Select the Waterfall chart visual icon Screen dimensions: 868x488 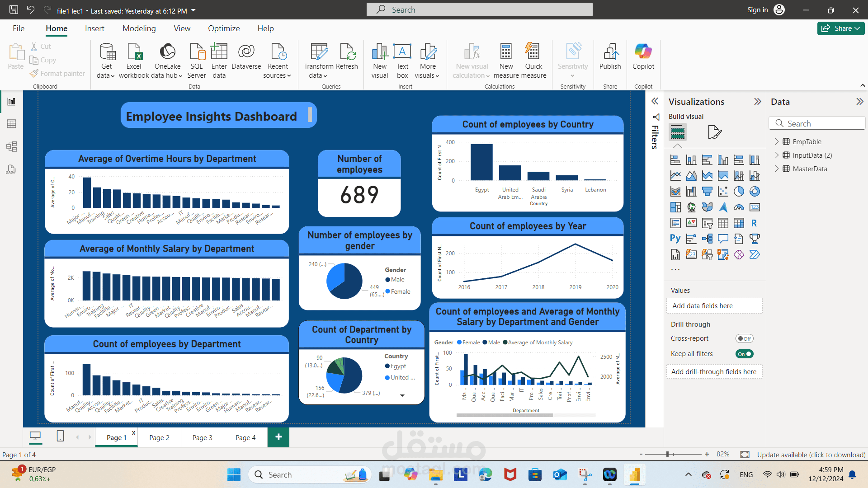click(x=691, y=192)
